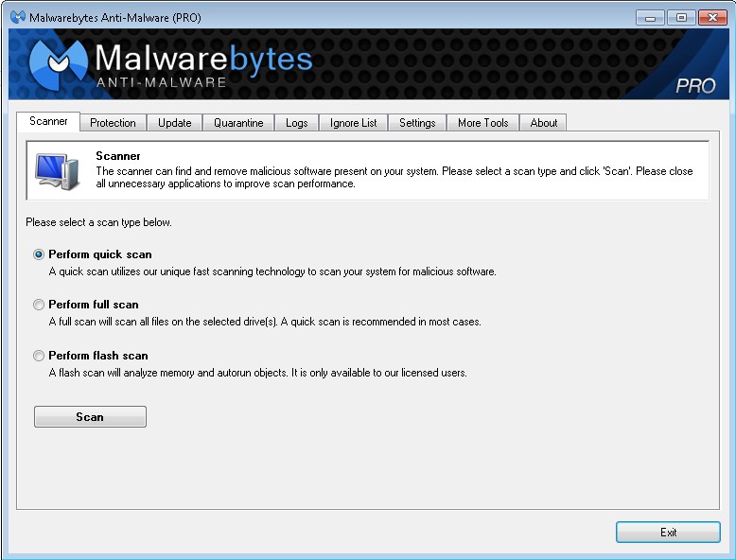The width and height of the screenshot is (736, 560).
Task: Click the Exit button
Action: (668, 533)
